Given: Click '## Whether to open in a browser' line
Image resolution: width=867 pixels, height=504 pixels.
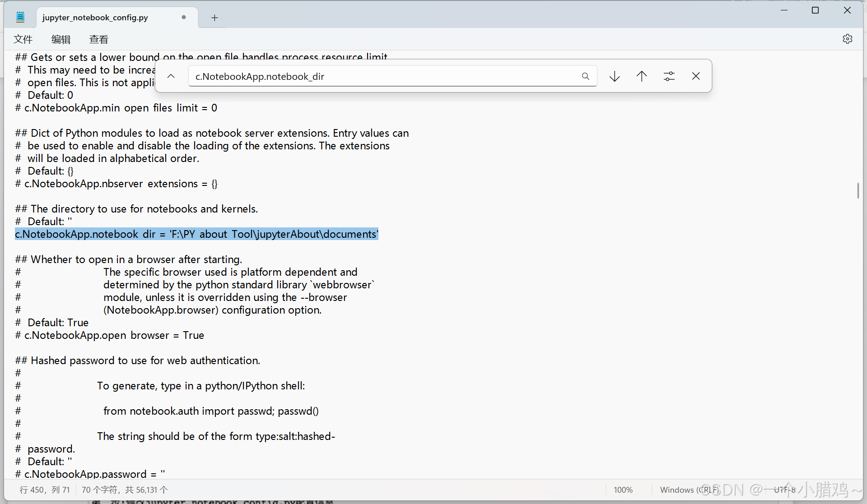Looking at the screenshot, I should pyautogui.click(x=129, y=259).
